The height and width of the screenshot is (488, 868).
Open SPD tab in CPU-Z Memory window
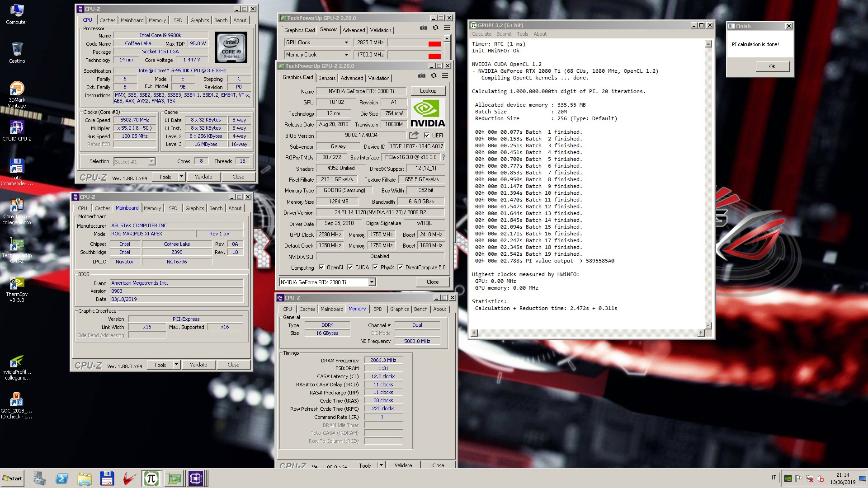[x=378, y=309]
